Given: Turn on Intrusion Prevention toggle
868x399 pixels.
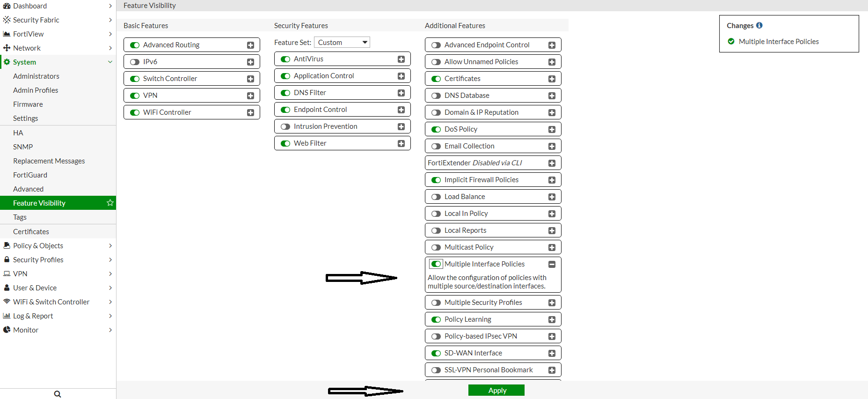Looking at the screenshot, I should (x=285, y=126).
